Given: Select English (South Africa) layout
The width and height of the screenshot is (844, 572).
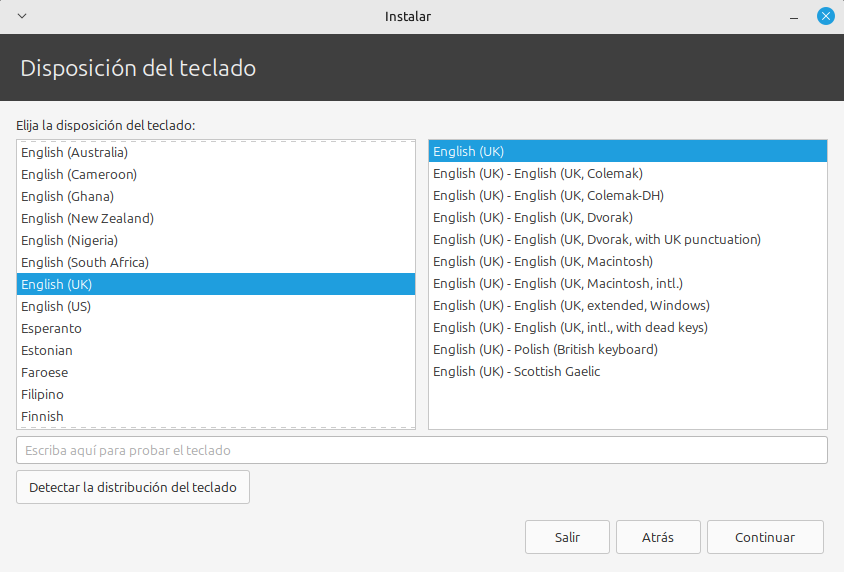Looking at the screenshot, I should (x=216, y=263).
